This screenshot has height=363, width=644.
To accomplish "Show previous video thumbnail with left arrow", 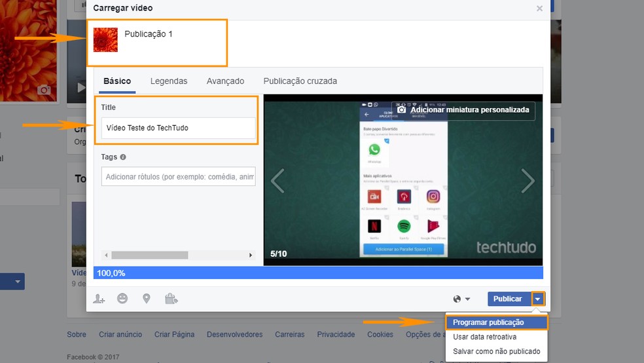I will point(277,180).
